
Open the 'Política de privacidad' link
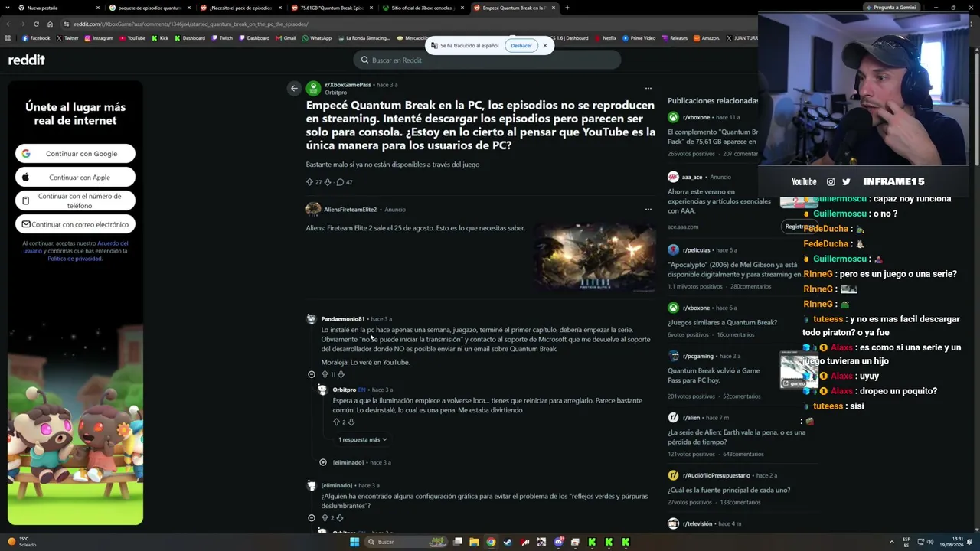75,259
